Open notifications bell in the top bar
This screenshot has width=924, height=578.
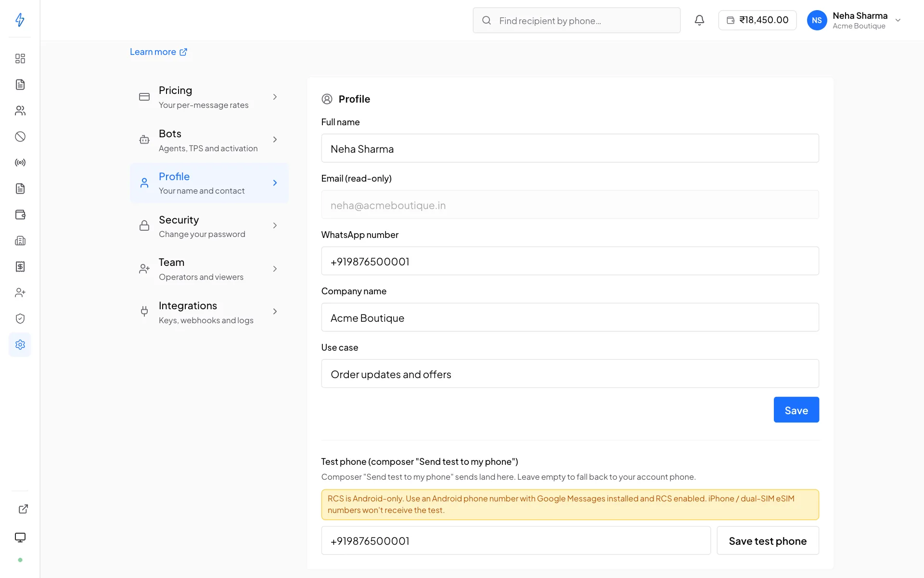(699, 20)
